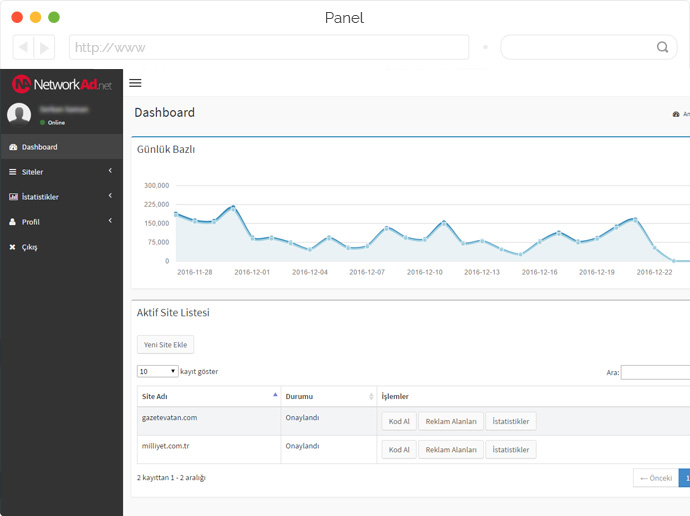Expand the Profil submenu chevron
This screenshot has height=516, width=690.
(x=110, y=220)
